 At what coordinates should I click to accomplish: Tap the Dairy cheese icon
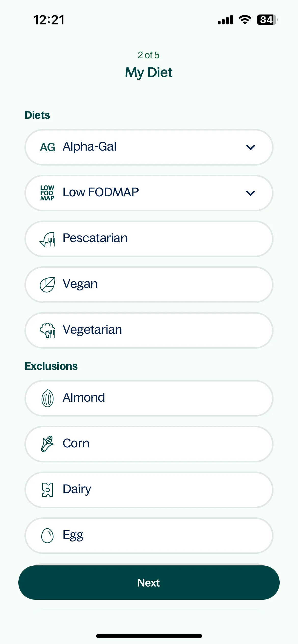click(x=47, y=490)
